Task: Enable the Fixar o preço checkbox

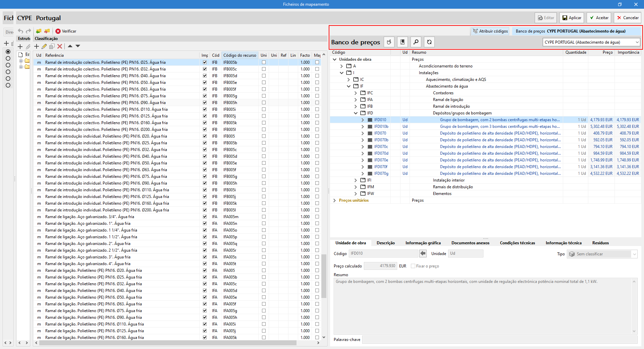Action: coord(413,266)
